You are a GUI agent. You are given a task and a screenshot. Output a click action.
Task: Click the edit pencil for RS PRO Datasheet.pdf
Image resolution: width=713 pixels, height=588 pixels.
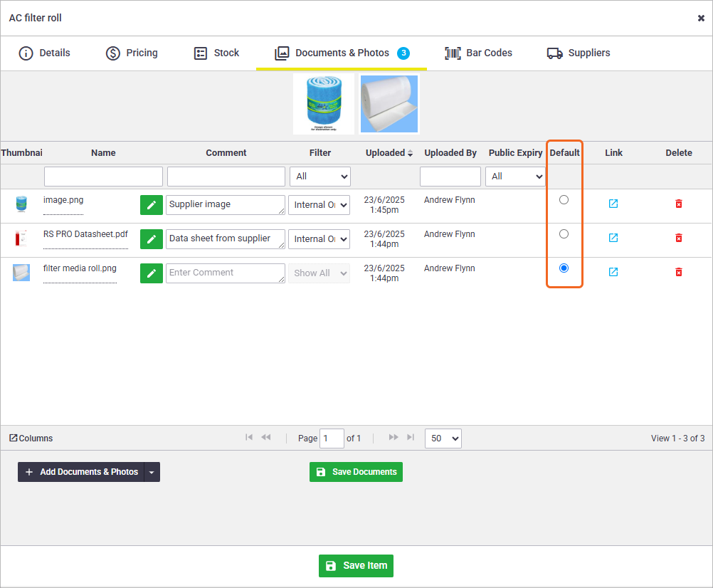coord(152,239)
